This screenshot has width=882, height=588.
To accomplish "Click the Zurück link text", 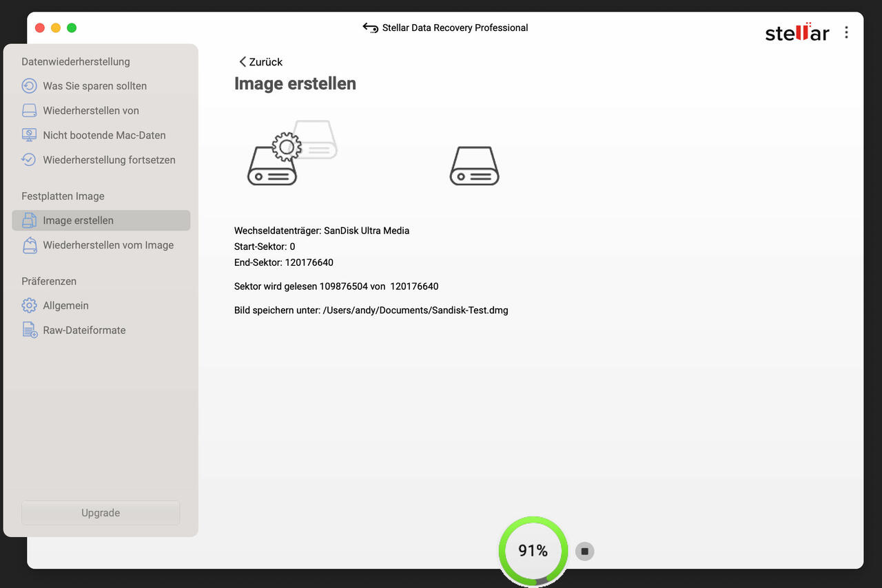I will 266,62.
